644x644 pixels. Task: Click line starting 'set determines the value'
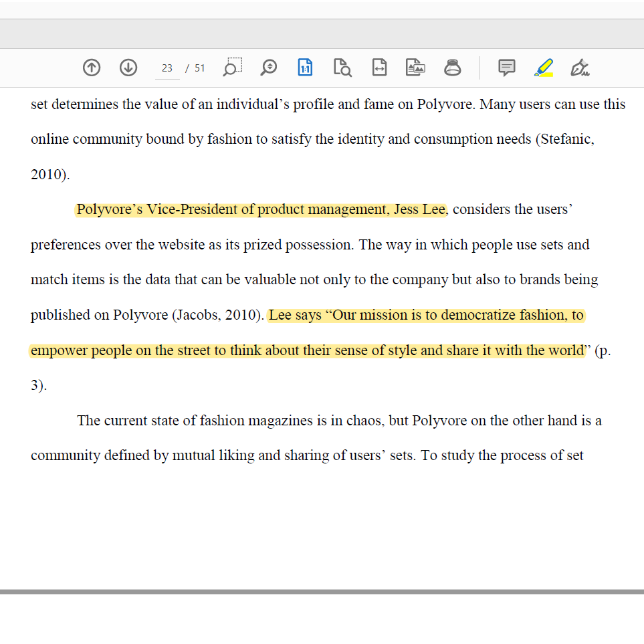328,104
